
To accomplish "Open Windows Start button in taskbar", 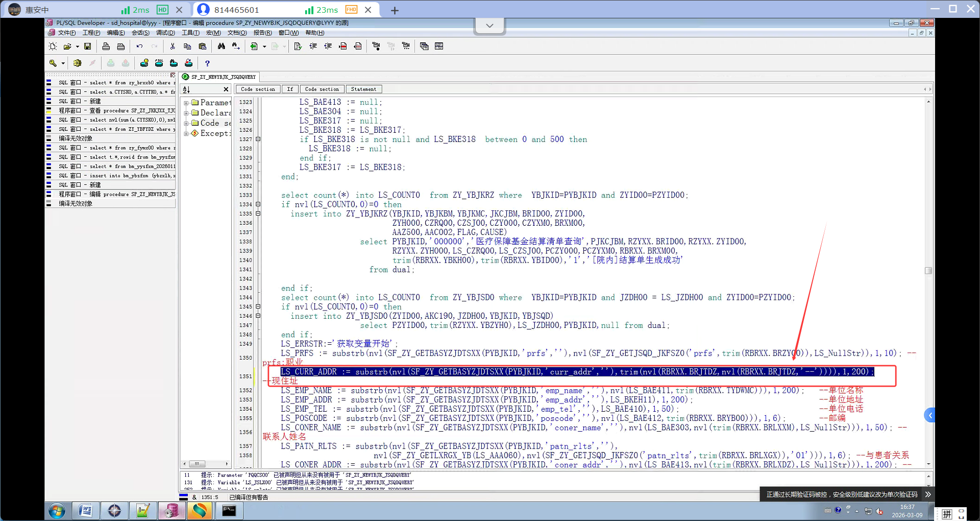I will coord(57,511).
